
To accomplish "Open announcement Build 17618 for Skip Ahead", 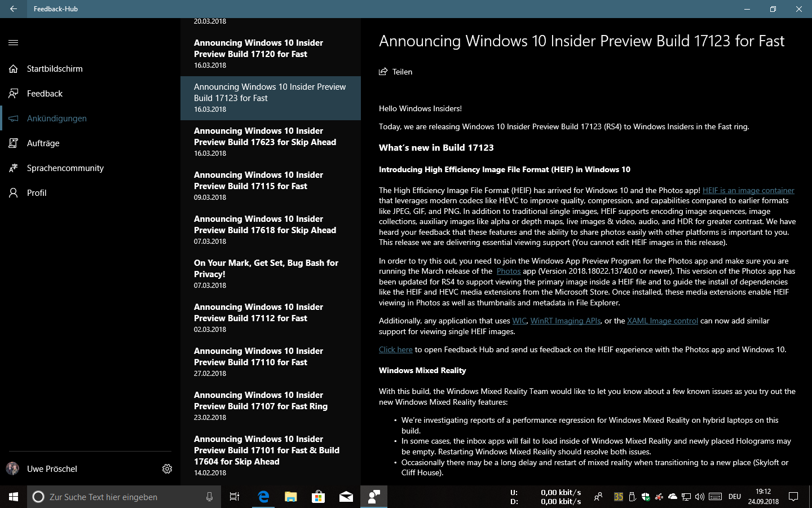I will (x=271, y=230).
